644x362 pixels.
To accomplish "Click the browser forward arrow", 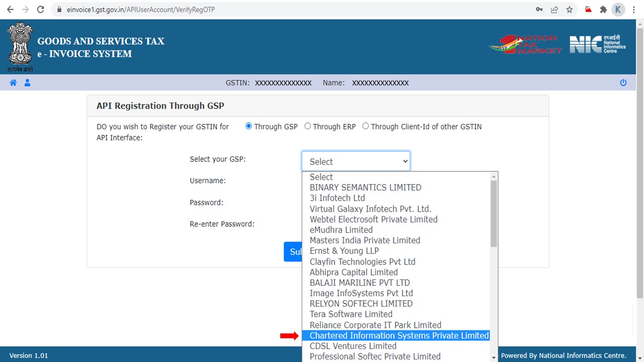I will (x=26, y=10).
